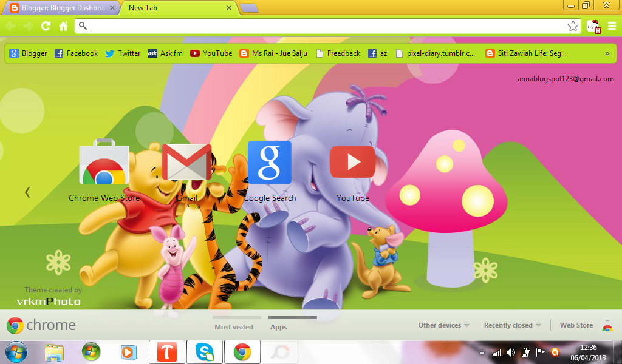Image resolution: width=622 pixels, height=364 pixels.
Task: Open the orange avast tray icon
Action: (555, 352)
